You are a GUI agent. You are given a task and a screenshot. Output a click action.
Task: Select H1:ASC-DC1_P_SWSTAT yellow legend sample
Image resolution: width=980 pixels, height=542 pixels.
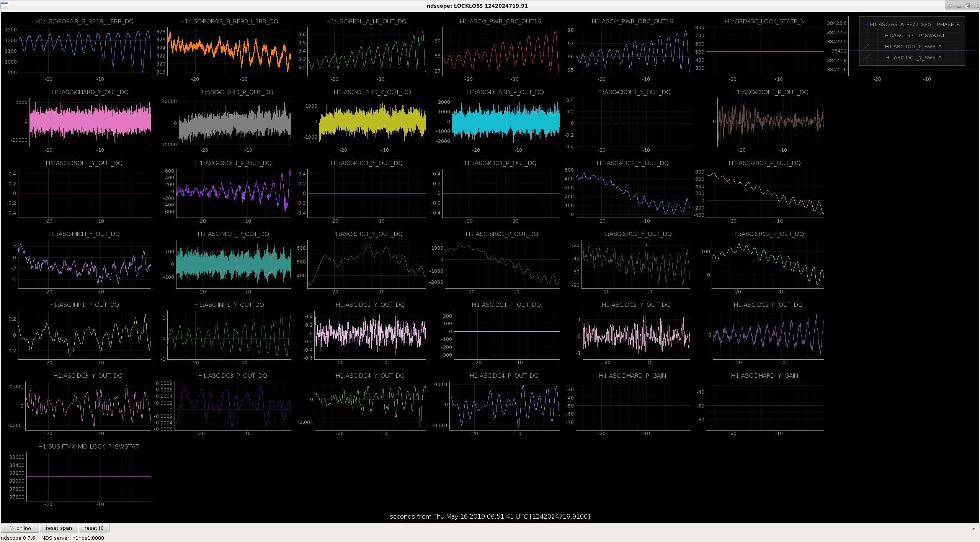[866, 46]
